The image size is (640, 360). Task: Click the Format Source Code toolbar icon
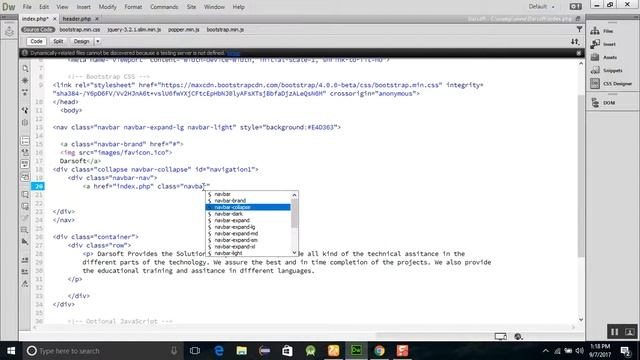click(25, 284)
